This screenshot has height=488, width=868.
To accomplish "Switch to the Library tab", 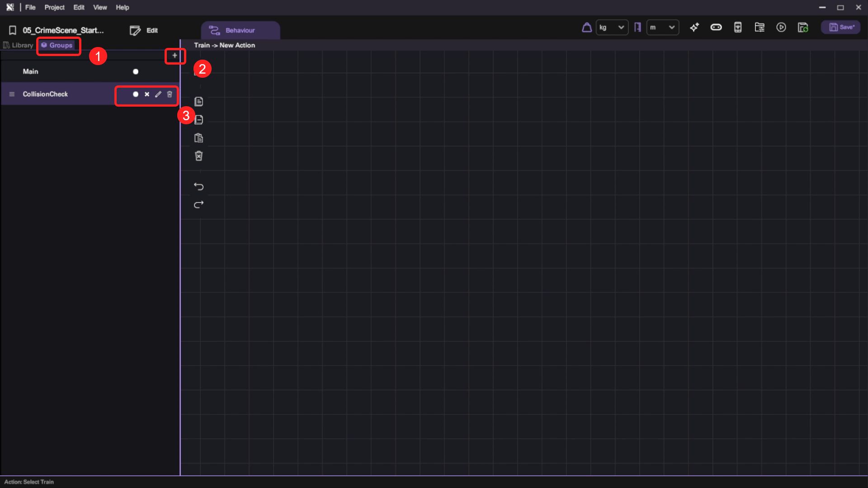I will pyautogui.click(x=19, y=45).
